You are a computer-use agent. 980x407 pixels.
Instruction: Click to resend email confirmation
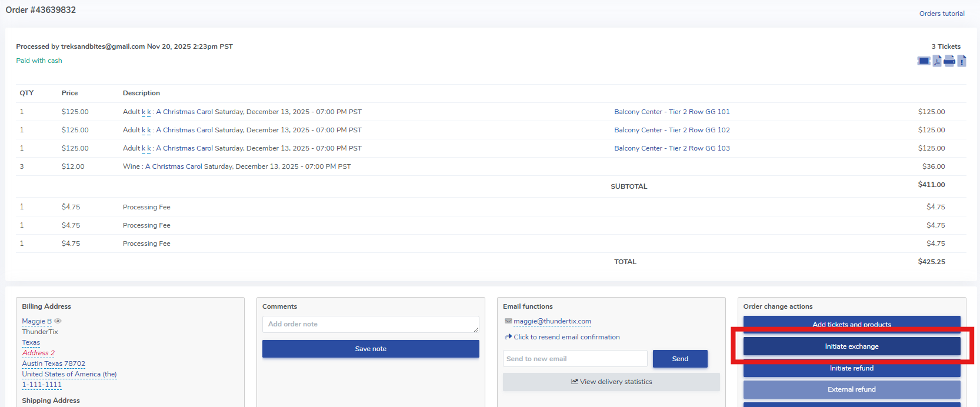coord(566,337)
